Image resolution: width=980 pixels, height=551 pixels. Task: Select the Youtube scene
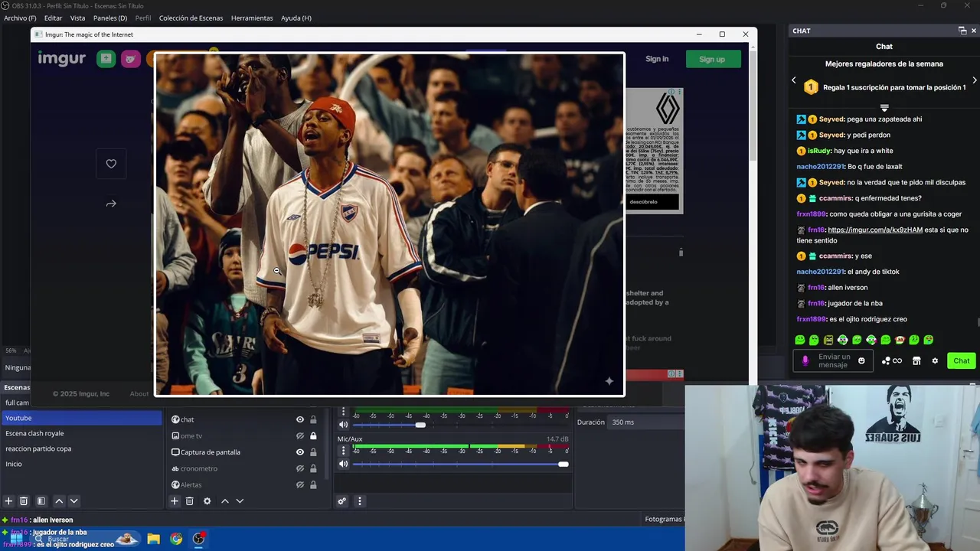pyautogui.click(x=81, y=418)
